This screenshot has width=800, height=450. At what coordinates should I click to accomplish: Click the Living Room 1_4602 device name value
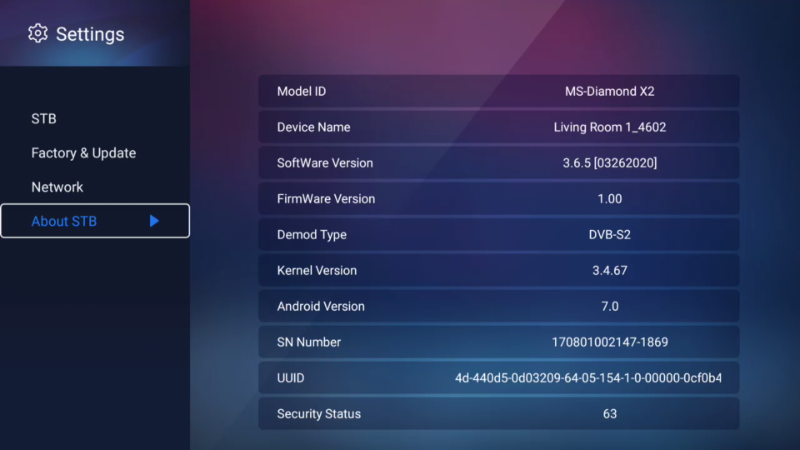609,128
